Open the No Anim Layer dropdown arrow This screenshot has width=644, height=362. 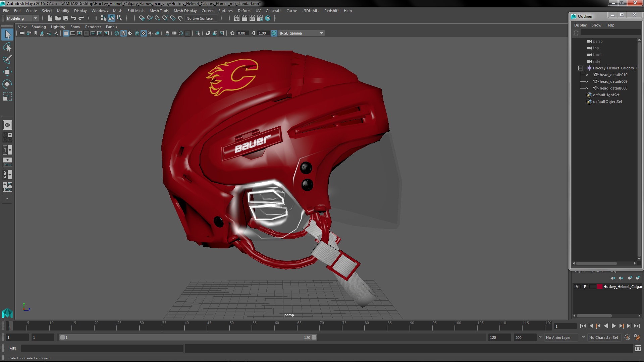point(540,337)
